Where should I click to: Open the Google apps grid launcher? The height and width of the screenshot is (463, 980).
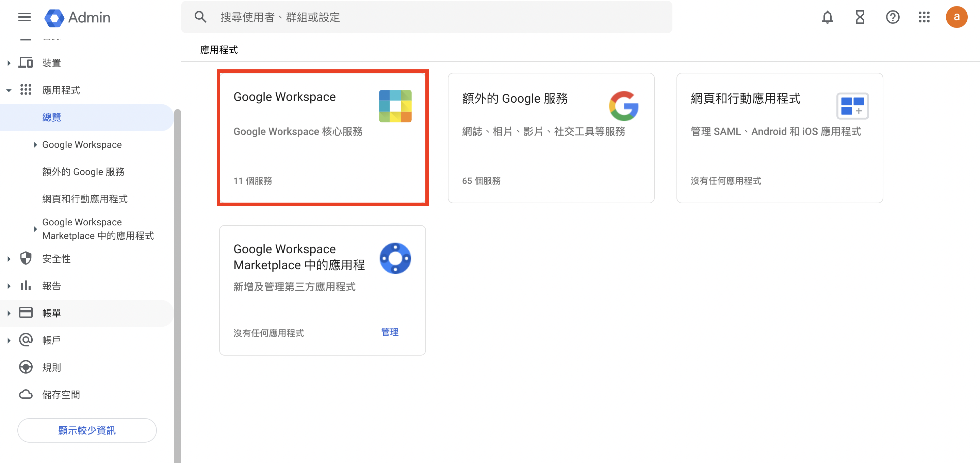pyautogui.click(x=924, y=17)
